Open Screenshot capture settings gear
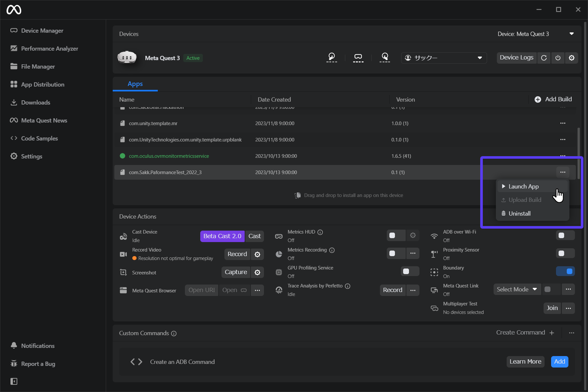588x392 pixels. 257,272
